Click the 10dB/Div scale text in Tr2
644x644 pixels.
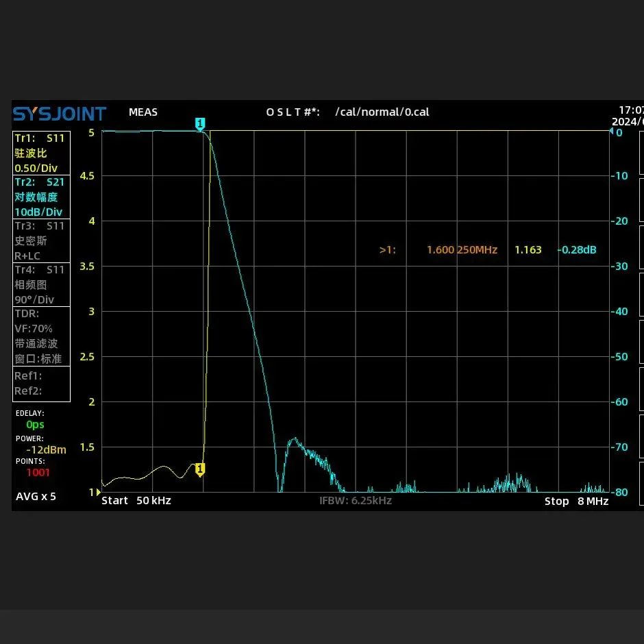[38, 212]
